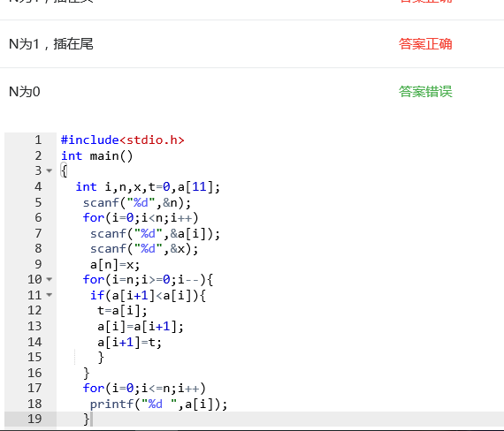Click the 'for(i=n;i>=0;i--){' code line
The image size is (504, 431).
[x=148, y=280]
